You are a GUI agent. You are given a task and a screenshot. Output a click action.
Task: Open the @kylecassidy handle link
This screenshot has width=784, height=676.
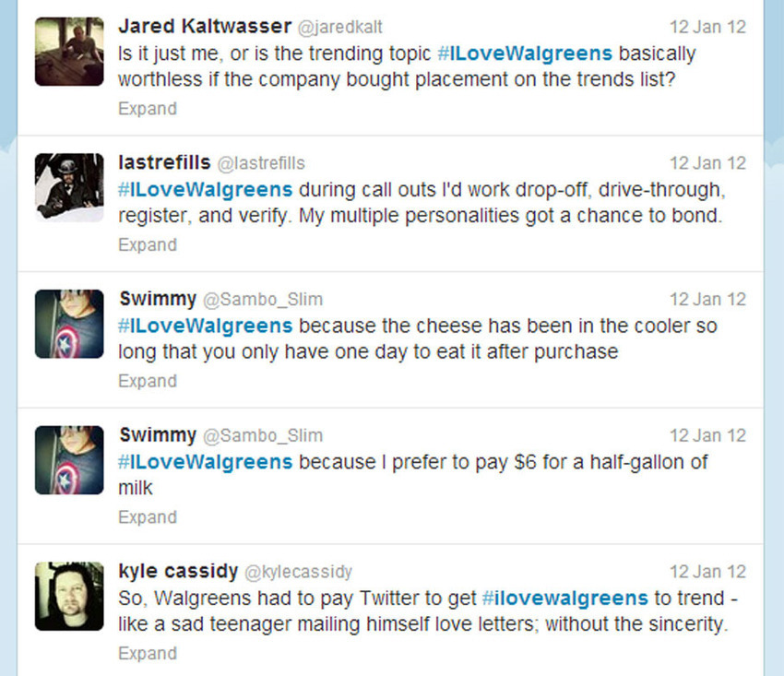298,572
